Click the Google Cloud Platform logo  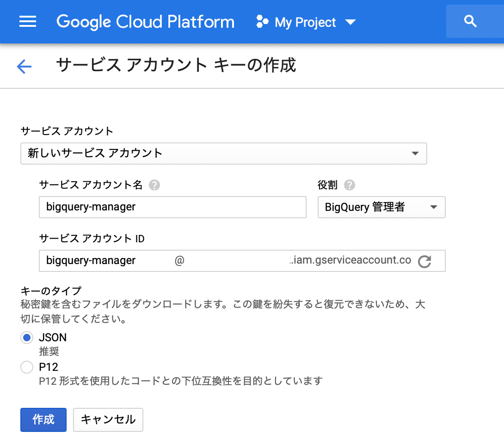tap(146, 22)
